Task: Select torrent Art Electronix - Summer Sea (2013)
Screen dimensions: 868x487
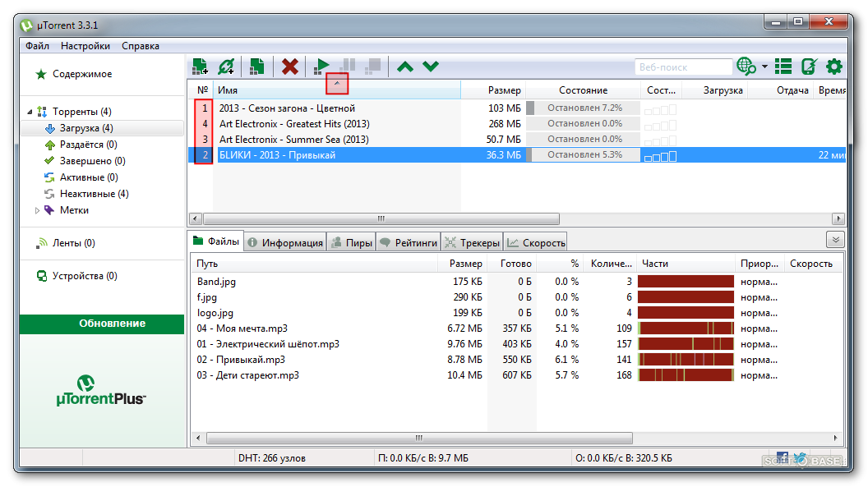Action: [293, 140]
